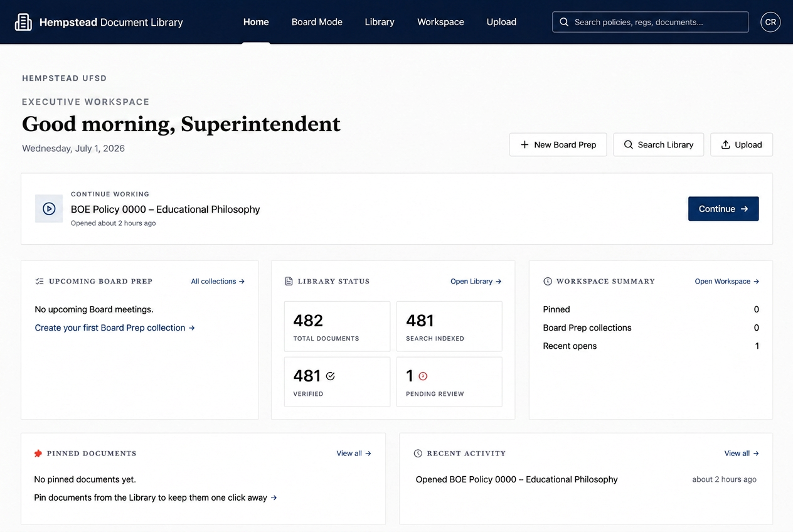
Task: Follow the Open Workspace link
Action: (727, 282)
